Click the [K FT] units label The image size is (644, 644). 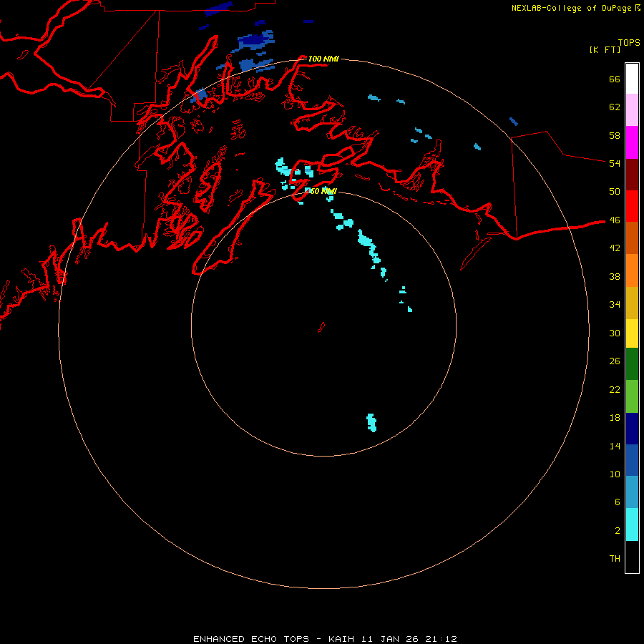[x=605, y=49]
